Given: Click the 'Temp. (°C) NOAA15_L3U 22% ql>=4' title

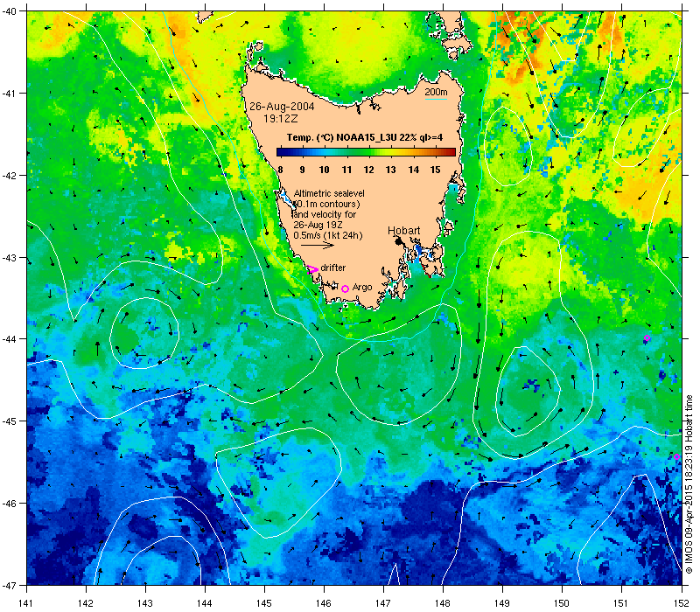Looking at the screenshot, I should click(x=365, y=137).
